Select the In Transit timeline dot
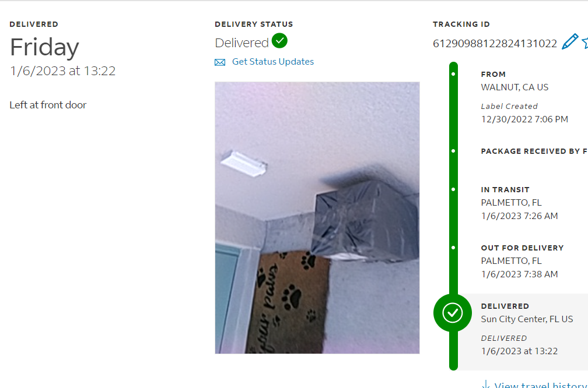 point(453,189)
